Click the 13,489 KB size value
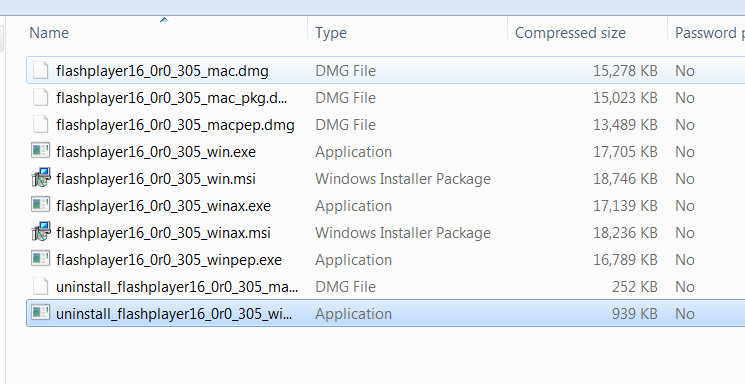 [x=625, y=125]
